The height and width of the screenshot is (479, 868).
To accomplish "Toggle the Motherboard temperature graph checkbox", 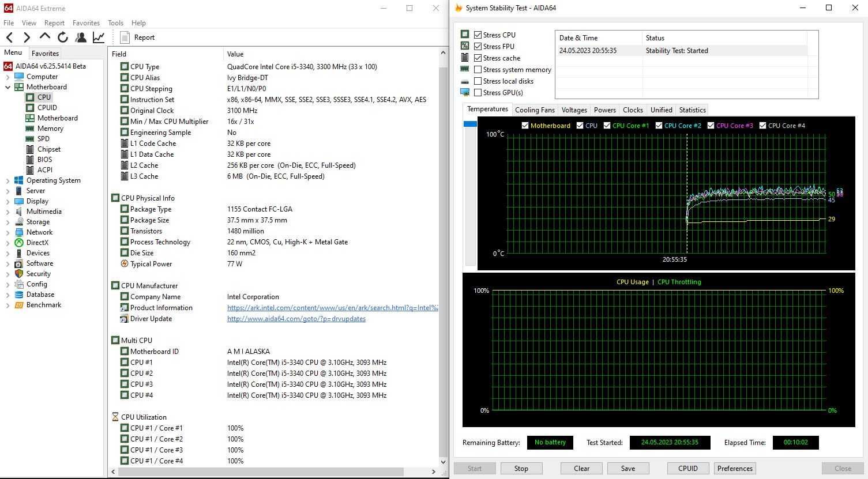I will pos(525,126).
